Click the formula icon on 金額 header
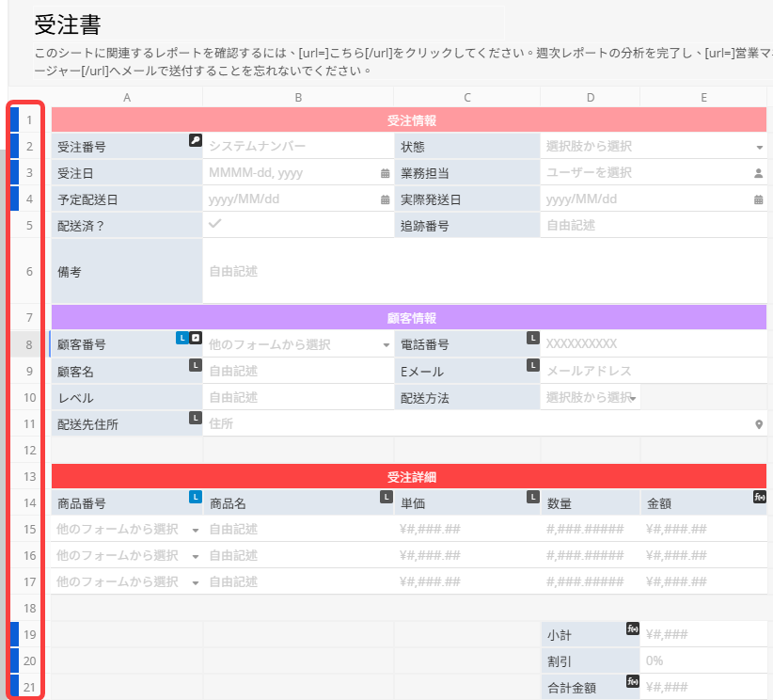Viewport: 773px width, 700px height. pyautogui.click(x=759, y=496)
